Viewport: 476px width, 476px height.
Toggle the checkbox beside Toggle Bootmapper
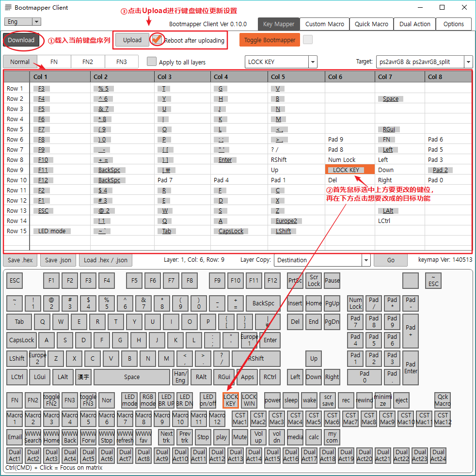pos(307,40)
